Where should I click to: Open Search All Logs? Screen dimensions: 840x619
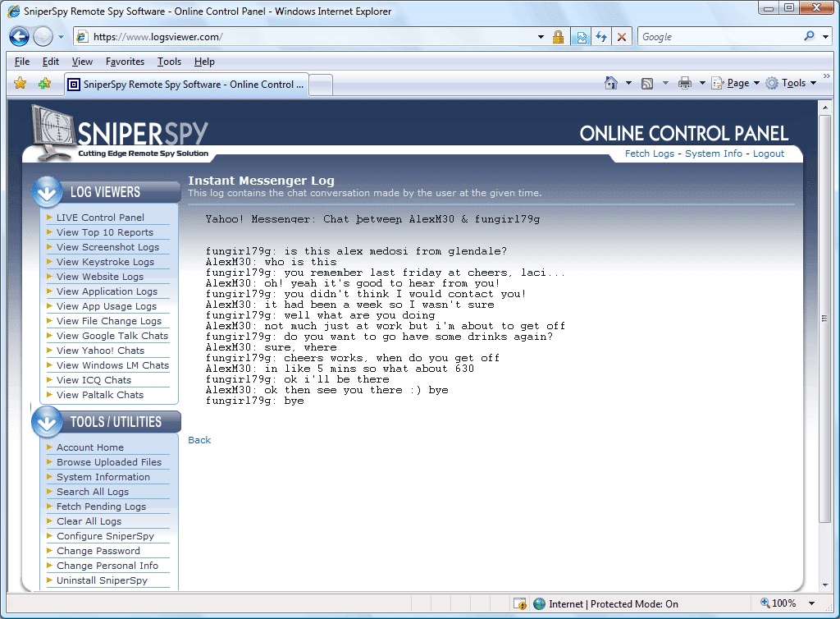point(93,492)
